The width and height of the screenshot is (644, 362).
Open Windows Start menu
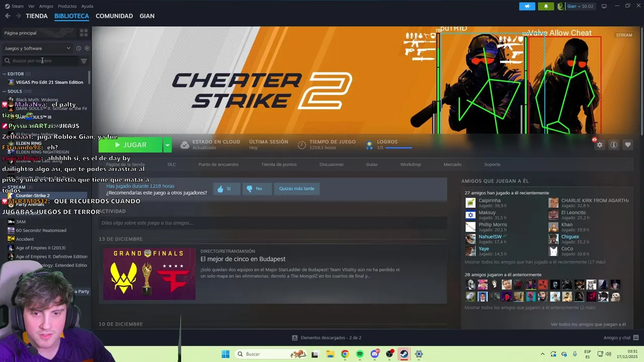(225, 354)
